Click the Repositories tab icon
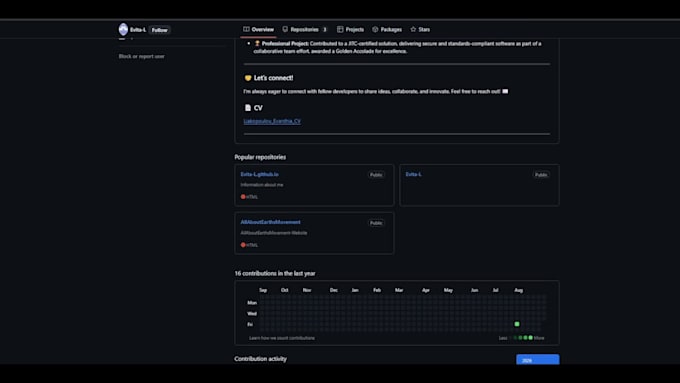 [285, 29]
